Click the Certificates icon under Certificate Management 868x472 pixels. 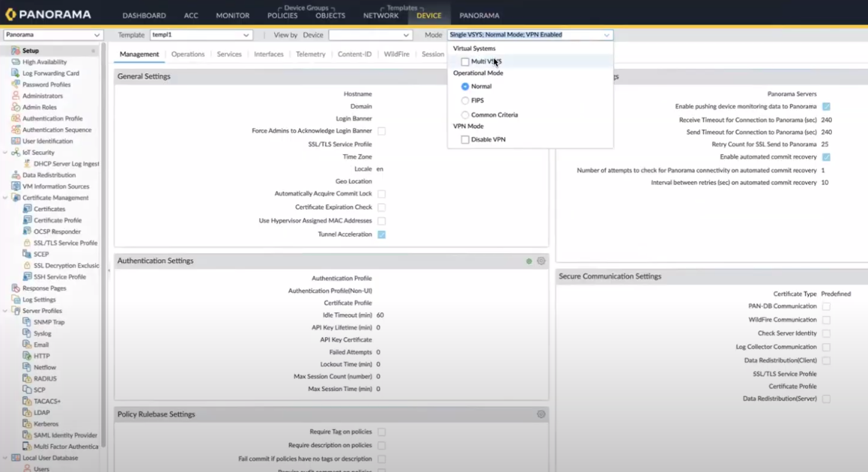(27, 209)
